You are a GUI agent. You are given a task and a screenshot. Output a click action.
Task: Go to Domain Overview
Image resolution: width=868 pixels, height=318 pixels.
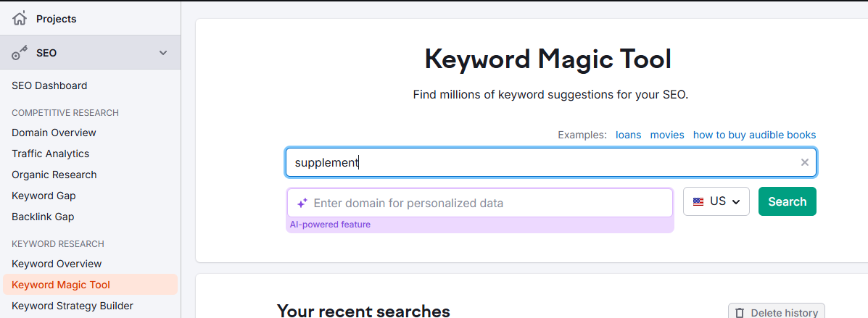tap(54, 133)
